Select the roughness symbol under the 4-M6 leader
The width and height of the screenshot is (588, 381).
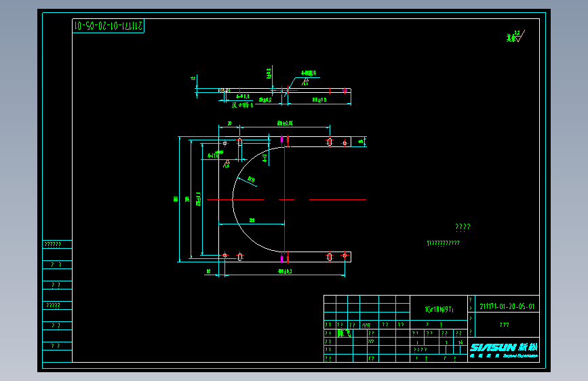point(306,81)
